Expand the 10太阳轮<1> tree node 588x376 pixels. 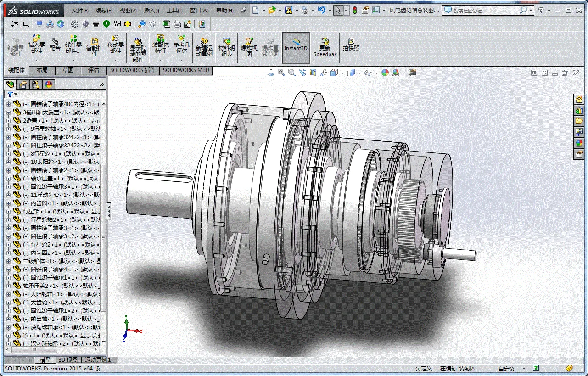point(8,162)
